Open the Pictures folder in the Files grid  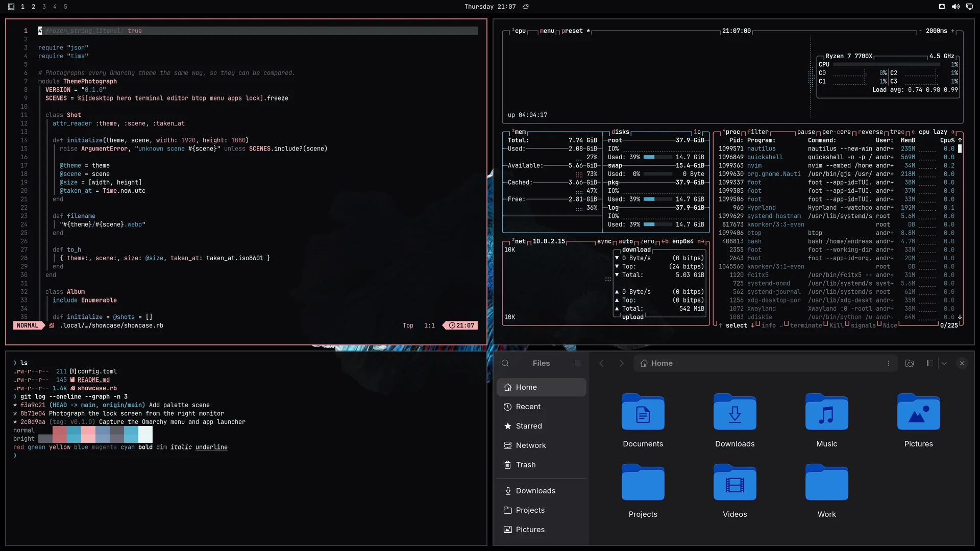(x=919, y=412)
